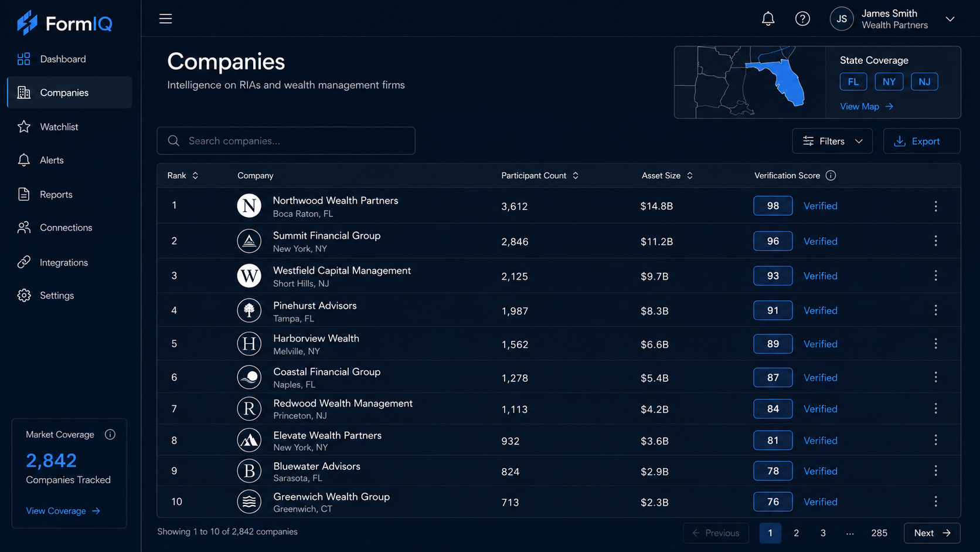
Task: Click Verified status for Summit Financial Group
Action: pyautogui.click(x=820, y=241)
